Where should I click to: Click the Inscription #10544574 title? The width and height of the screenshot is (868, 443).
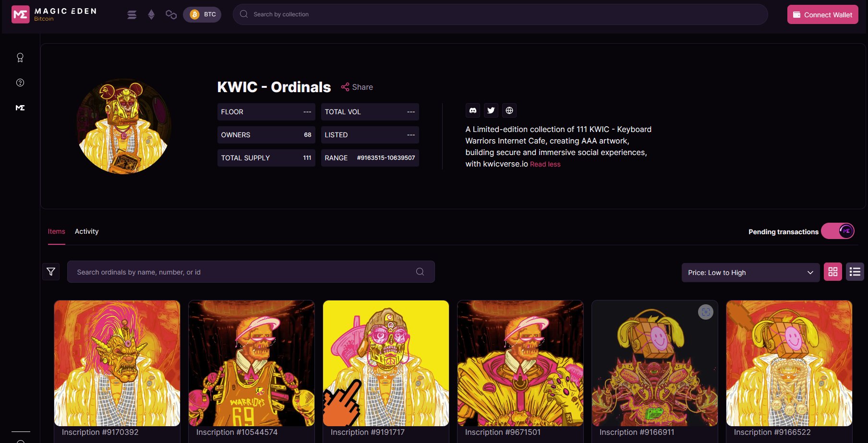[237, 432]
